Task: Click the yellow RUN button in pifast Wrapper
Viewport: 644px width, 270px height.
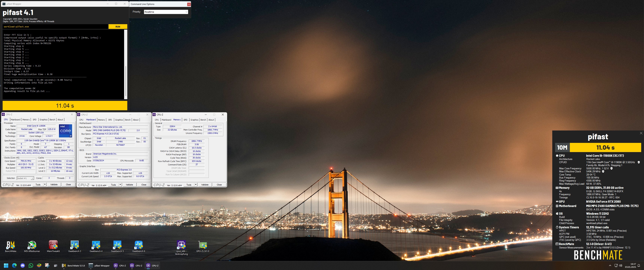Action: point(118,27)
